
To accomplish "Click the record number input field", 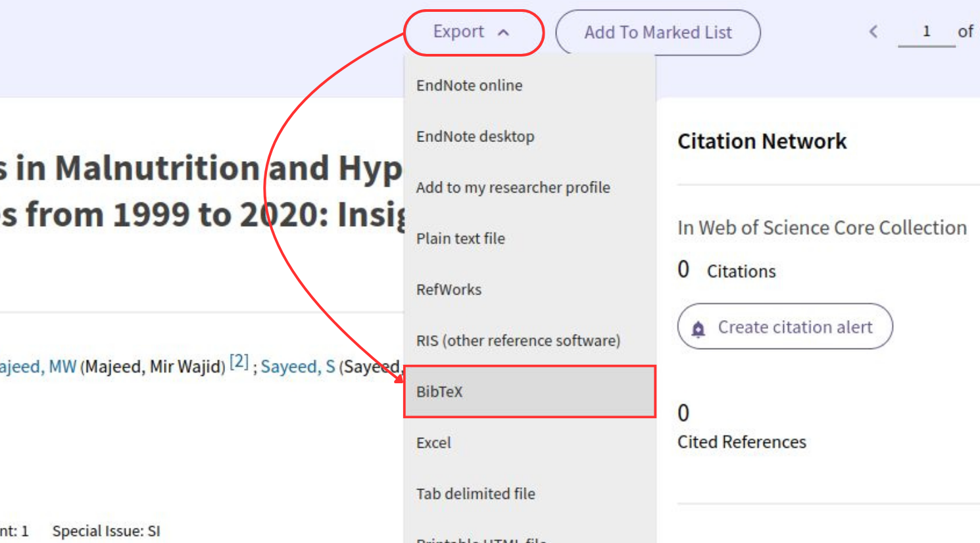I will (x=926, y=32).
